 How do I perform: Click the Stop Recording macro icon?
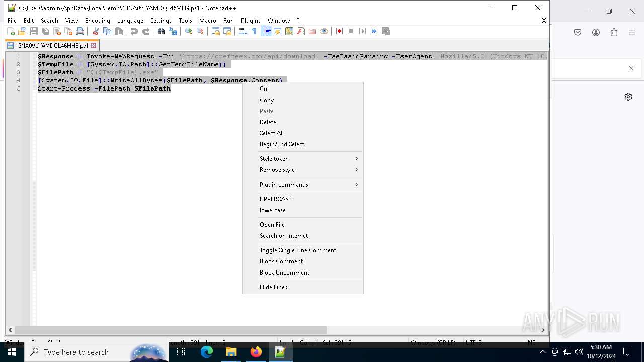(x=351, y=31)
